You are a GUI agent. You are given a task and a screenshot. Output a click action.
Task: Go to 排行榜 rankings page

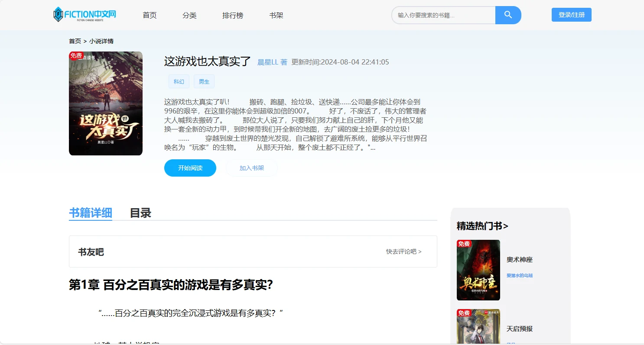[233, 16]
